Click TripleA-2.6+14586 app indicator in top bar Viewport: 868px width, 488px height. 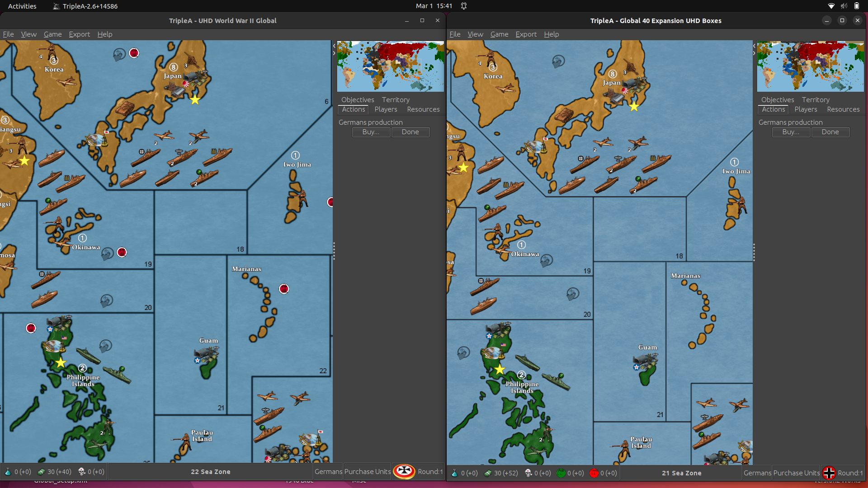click(x=85, y=6)
